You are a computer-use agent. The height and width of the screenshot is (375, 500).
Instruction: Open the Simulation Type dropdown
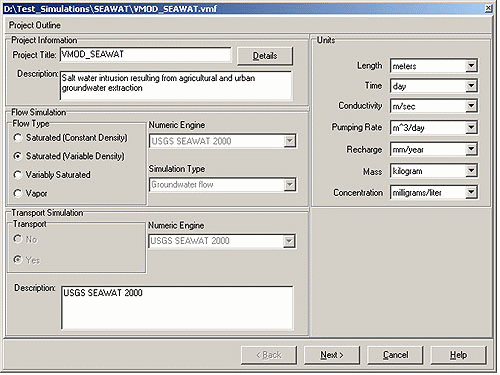(x=289, y=185)
